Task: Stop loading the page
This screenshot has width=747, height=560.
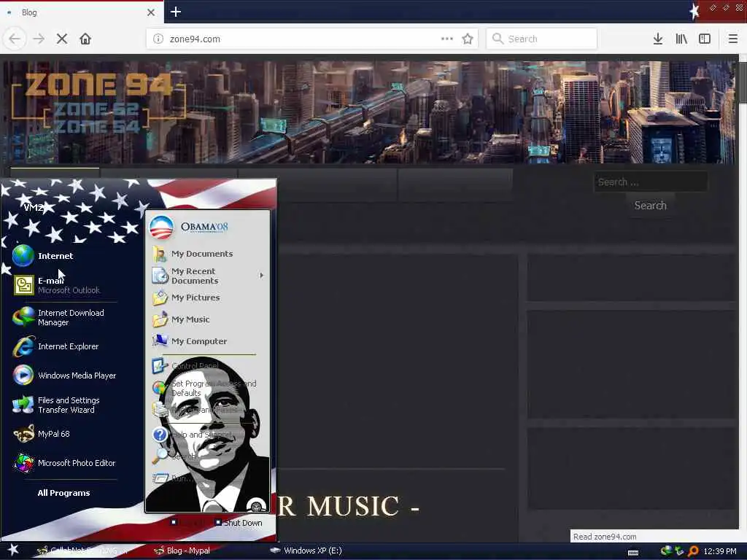Action: (x=62, y=39)
